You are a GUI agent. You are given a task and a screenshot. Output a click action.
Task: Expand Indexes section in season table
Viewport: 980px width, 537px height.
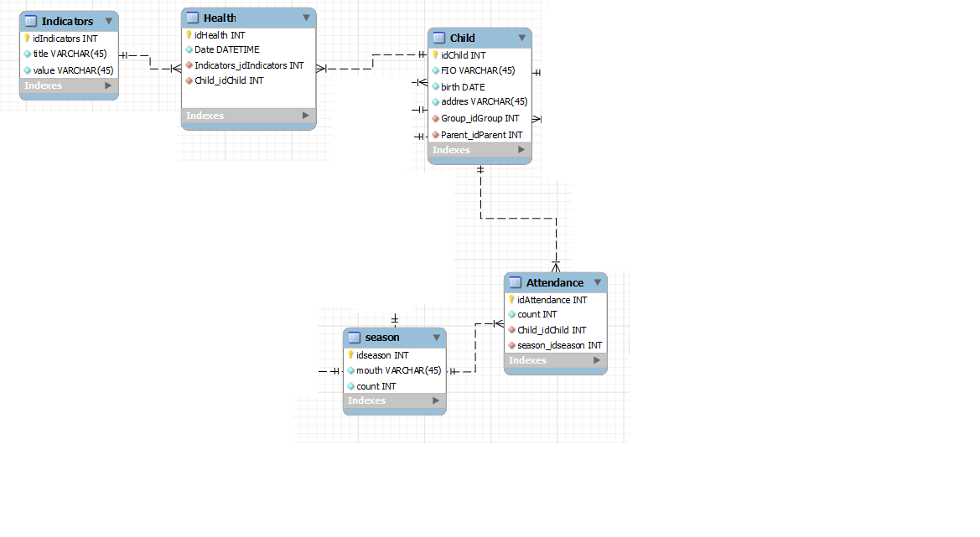point(436,400)
